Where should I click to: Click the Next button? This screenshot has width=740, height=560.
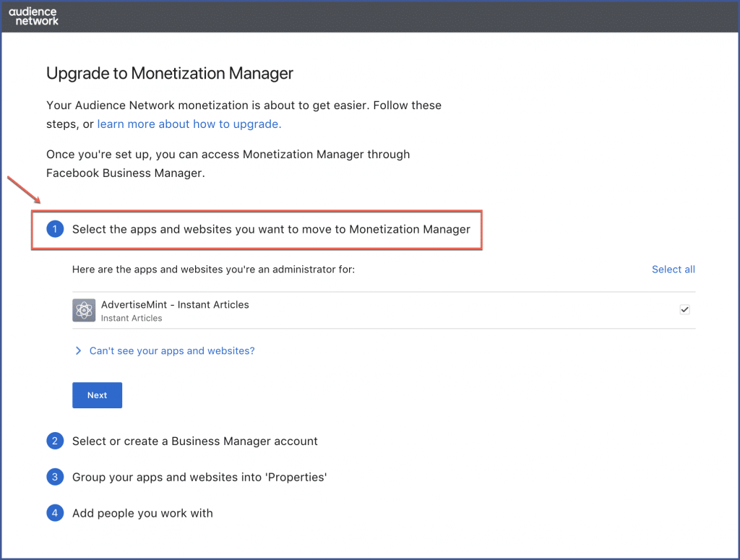[98, 395]
